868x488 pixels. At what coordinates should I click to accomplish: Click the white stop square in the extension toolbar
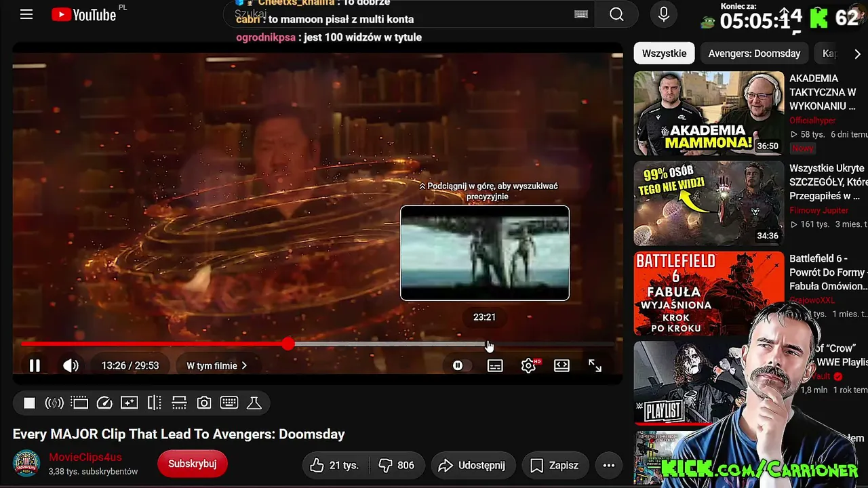click(x=29, y=403)
